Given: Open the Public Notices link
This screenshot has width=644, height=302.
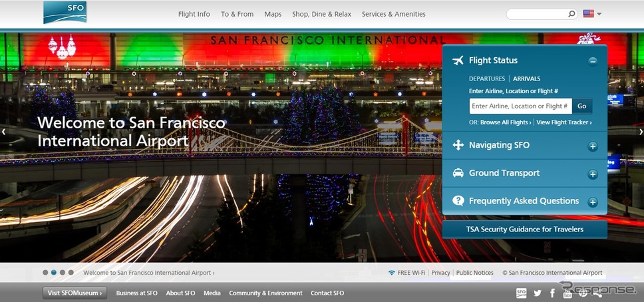Looking at the screenshot, I should [x=475, y=273].
